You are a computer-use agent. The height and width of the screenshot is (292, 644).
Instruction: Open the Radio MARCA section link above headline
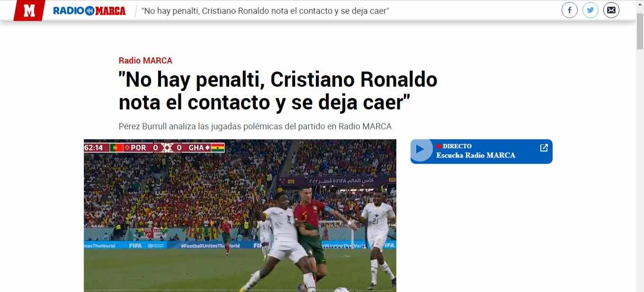coord(145,61)
